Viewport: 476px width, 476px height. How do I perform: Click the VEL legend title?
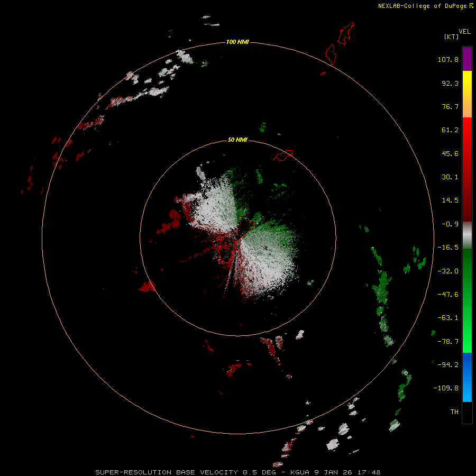point(464,32)
